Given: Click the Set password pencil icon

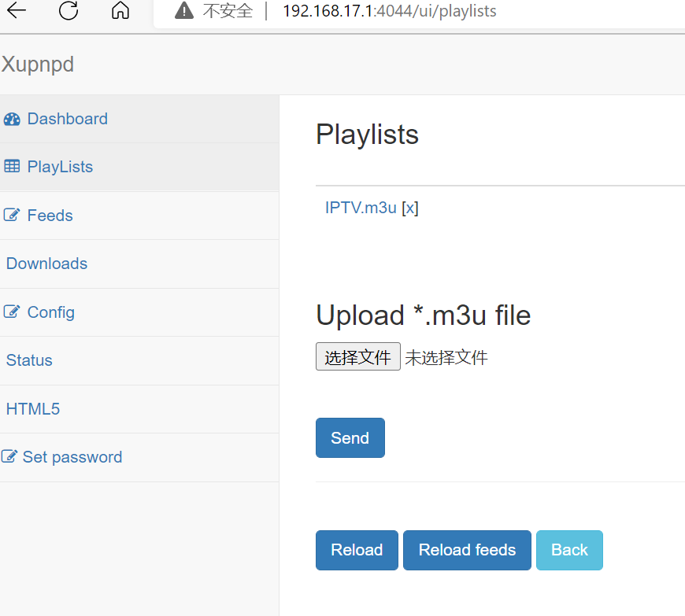Looking at the screenshot, I should [9, 456].
